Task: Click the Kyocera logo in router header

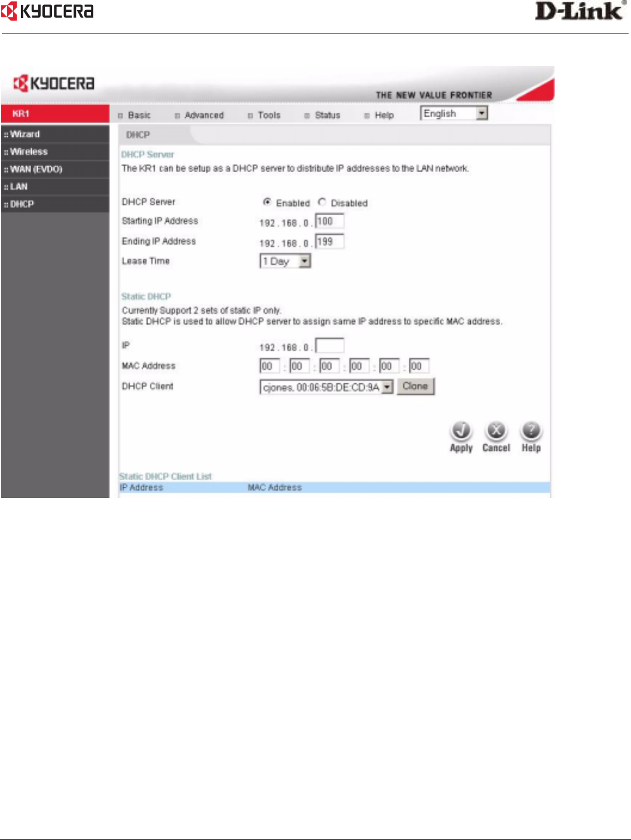Action: 54,83
